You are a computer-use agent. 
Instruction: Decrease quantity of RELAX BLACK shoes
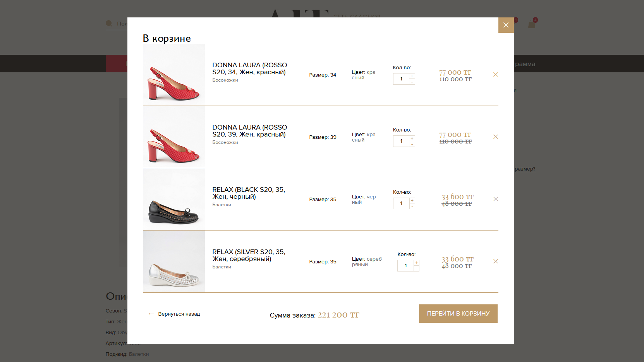tap(412, 206)
